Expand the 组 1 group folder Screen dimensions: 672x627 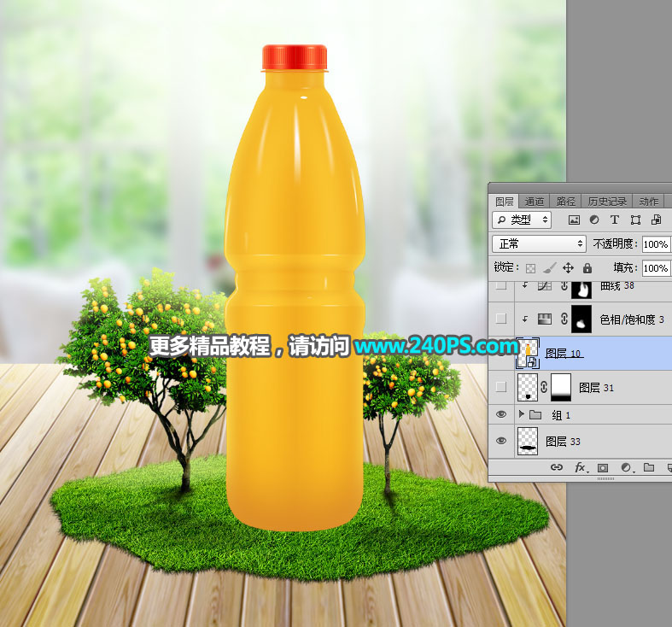click(x=523, y=414)
